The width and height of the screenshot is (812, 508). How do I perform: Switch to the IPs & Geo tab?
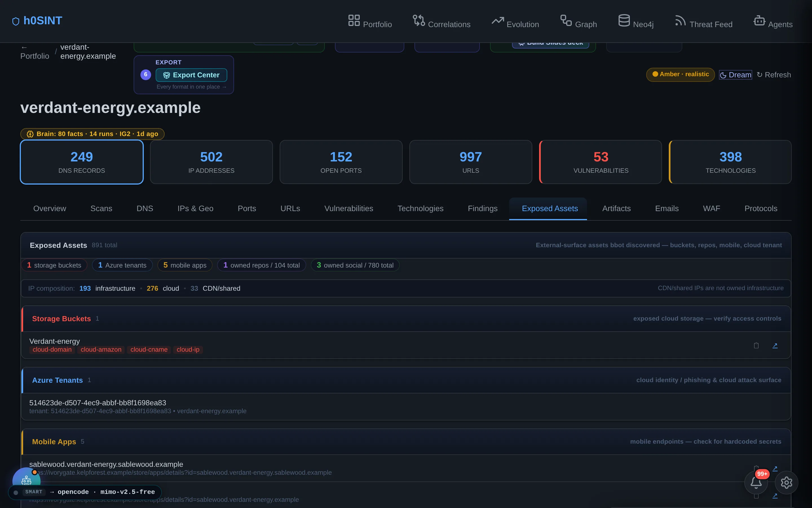(x=195, y=209)
